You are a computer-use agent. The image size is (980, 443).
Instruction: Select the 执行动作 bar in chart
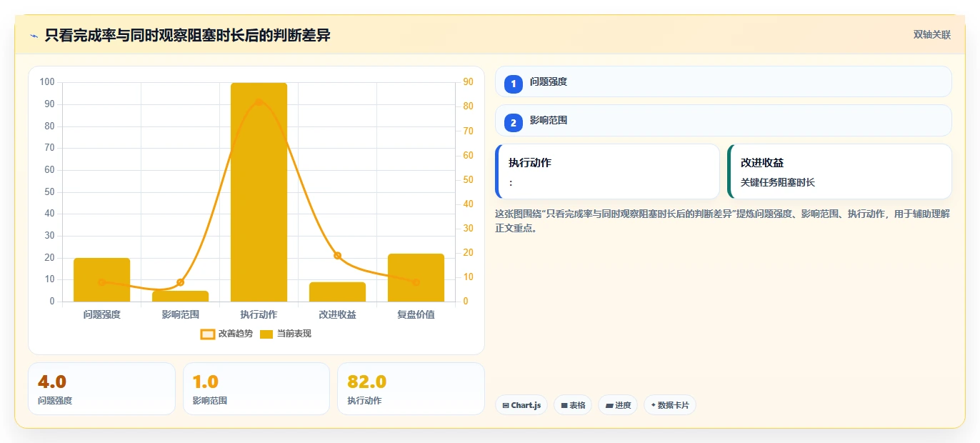pos(259,192)
